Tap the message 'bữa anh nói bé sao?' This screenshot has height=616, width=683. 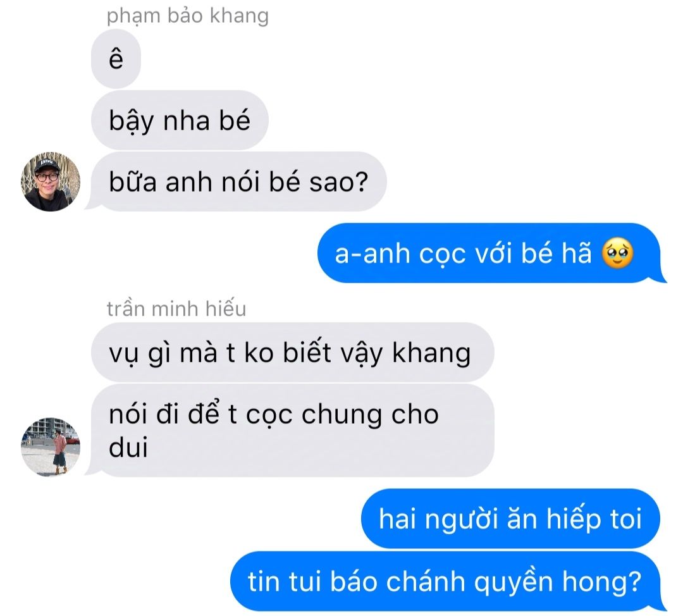238,182
